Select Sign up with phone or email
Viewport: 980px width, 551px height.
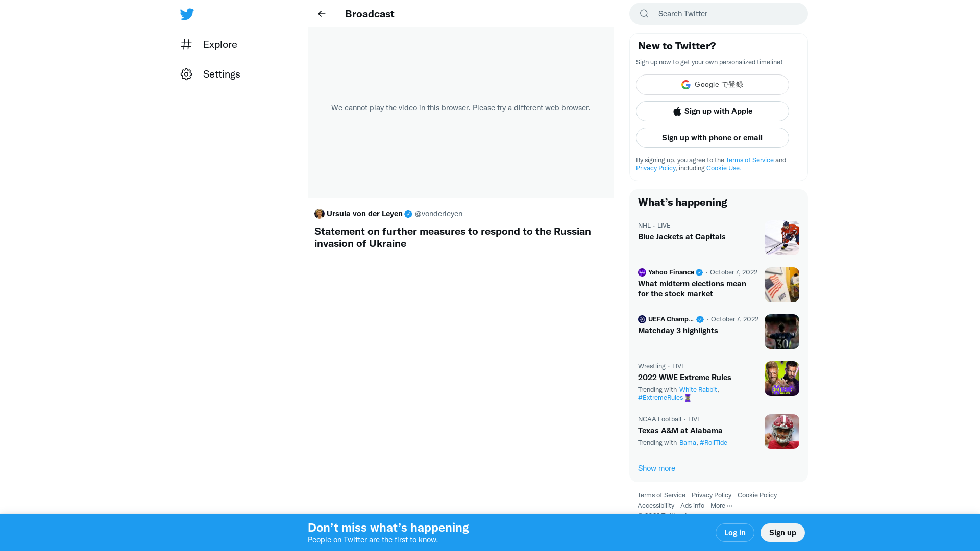pyautogui.click(x=713, y=138)
